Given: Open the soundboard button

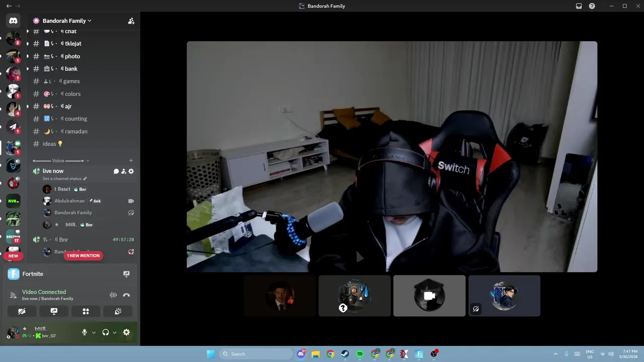Looking at the screenshot, I should (x=118, y=311).
